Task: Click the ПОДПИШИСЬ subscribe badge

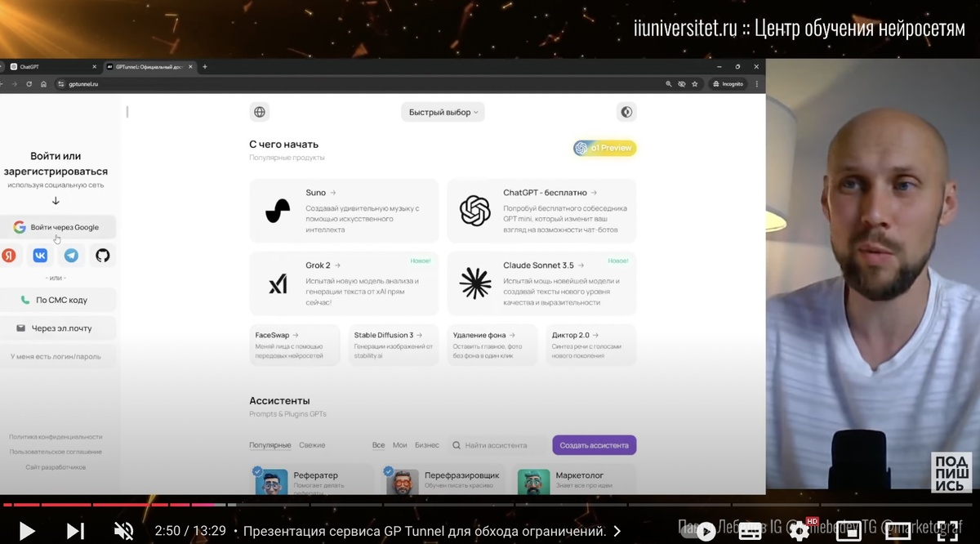Action: 951,472
